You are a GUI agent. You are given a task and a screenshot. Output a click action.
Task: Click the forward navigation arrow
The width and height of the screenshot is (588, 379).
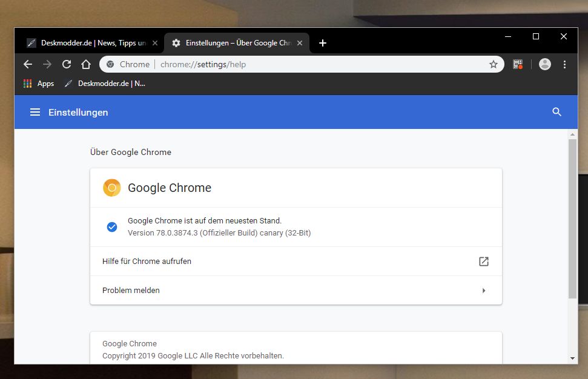(x=47, y=65)
